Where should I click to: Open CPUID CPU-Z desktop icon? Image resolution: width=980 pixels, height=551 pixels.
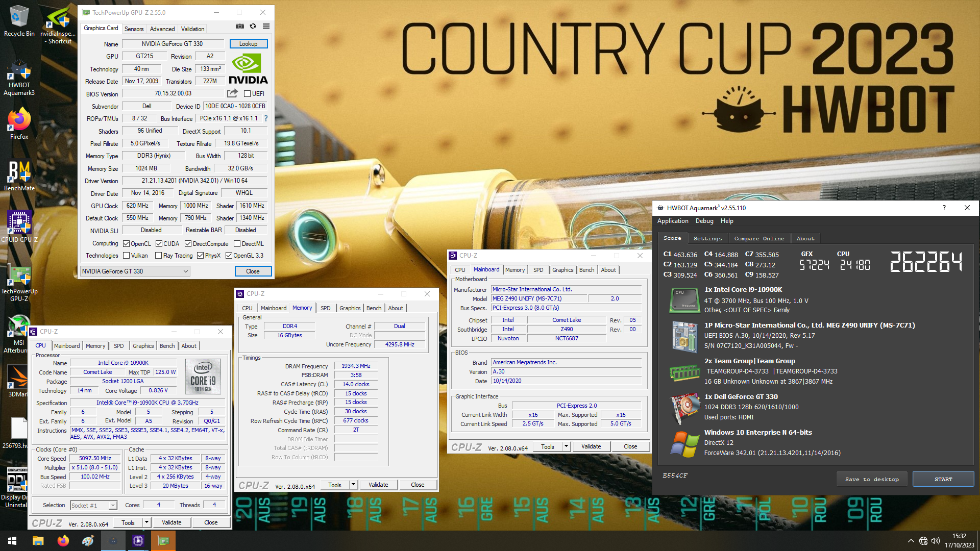tap(19, 226)
